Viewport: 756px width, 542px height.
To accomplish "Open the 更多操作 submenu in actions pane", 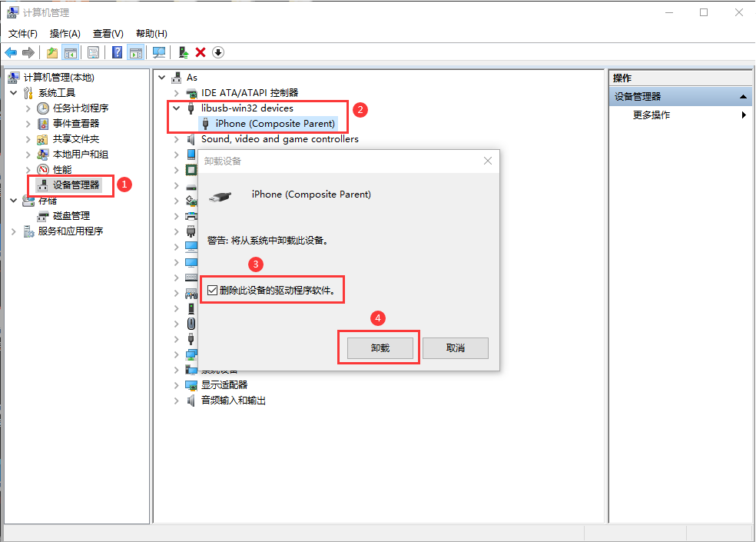I will (651, 115).
